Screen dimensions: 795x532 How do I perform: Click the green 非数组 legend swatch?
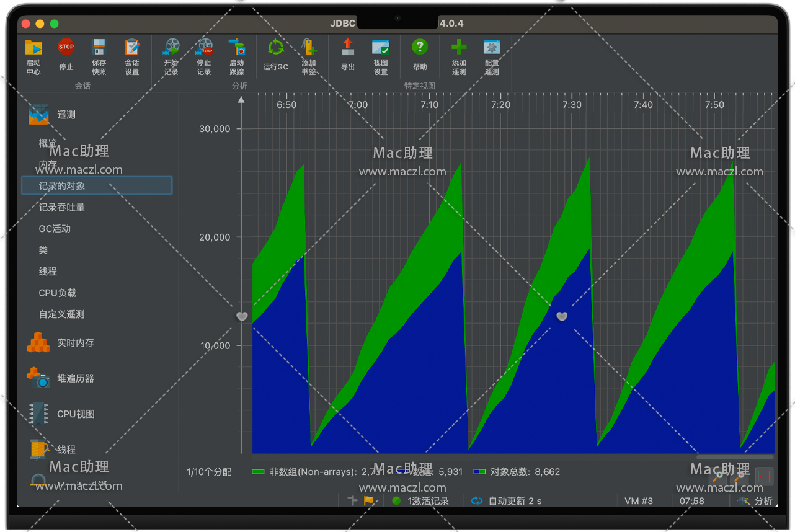(x=258, y=472)
